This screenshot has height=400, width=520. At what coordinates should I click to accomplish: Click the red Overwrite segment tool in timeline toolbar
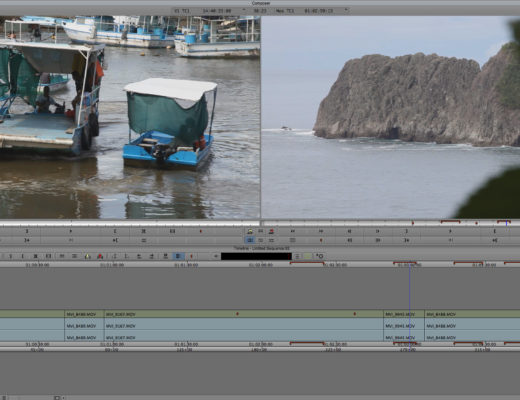(x=100, y=256)
